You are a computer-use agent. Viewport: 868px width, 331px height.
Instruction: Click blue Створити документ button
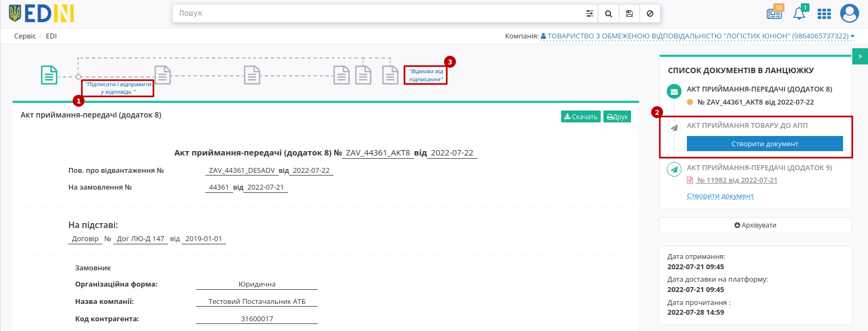pyautogui.click(x=764, y=144)
